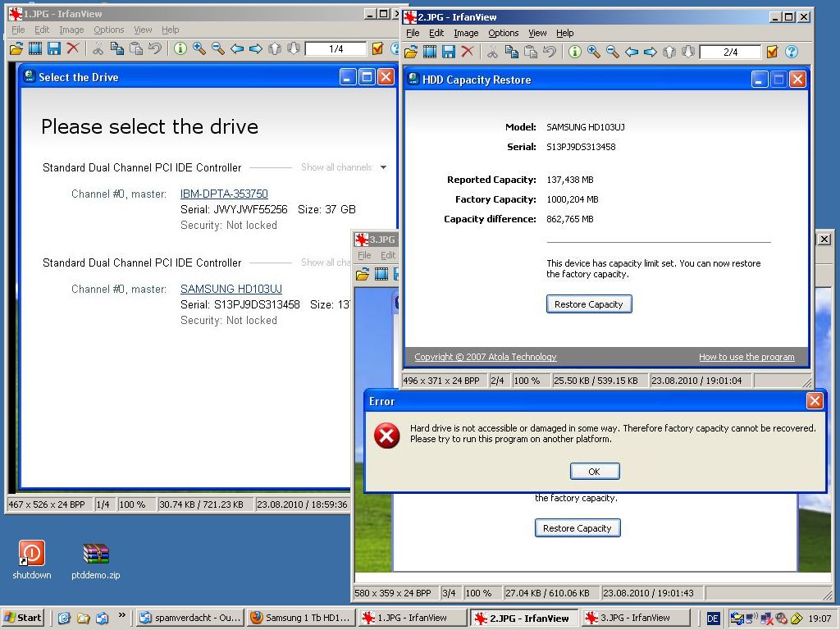Viewport: 840px width, 630px height.
Task: Click the Open folder icon in the 2.JPG window
Action: tap(411, 52)
